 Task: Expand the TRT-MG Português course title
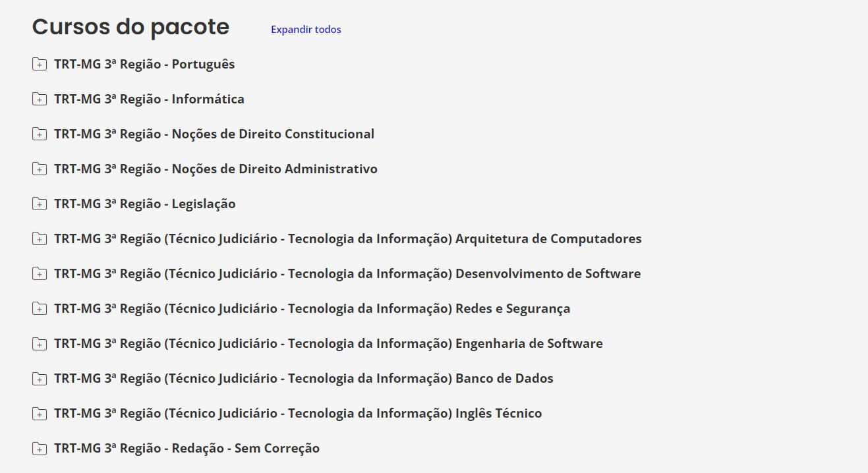[x=144, y=65]
